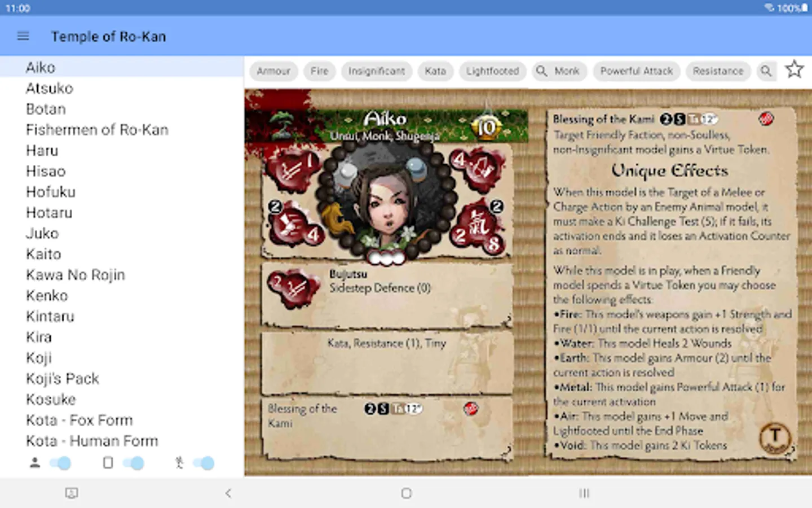Select Kaito in the list
The height and width of the screenshot is (508, 812).
[122, 254]
